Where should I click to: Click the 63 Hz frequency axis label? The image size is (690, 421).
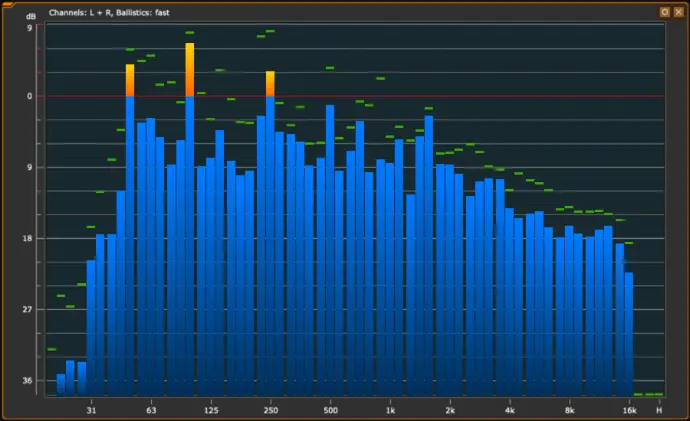click(151, 410)
